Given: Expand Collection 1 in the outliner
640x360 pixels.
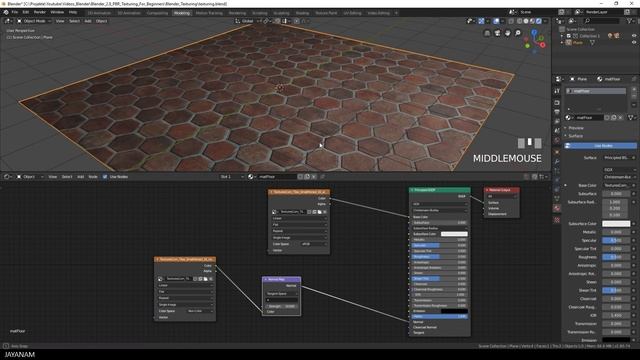Looking at the screenshot, I should [562, 36].
